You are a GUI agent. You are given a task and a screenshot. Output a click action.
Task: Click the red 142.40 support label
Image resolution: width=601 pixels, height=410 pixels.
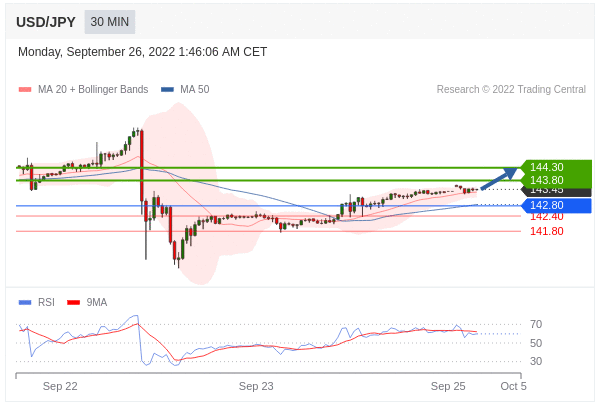click(x=547, y=217)
